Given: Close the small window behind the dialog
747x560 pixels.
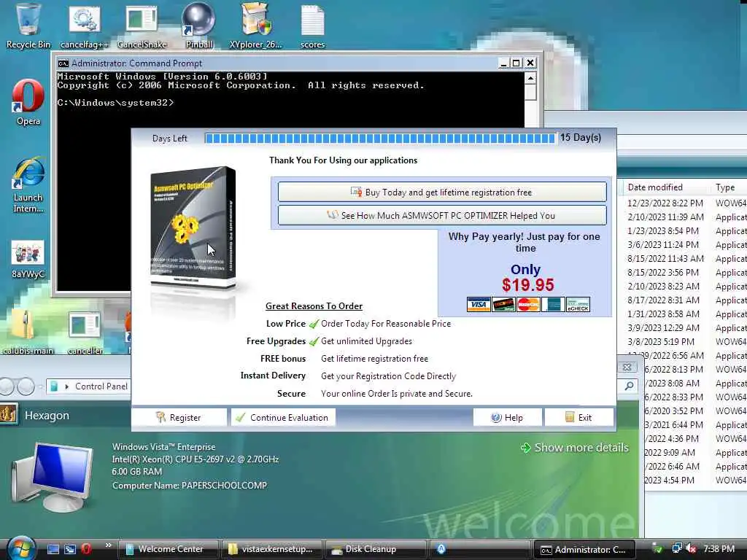Looking at the screenshot, I should point(627,367).
